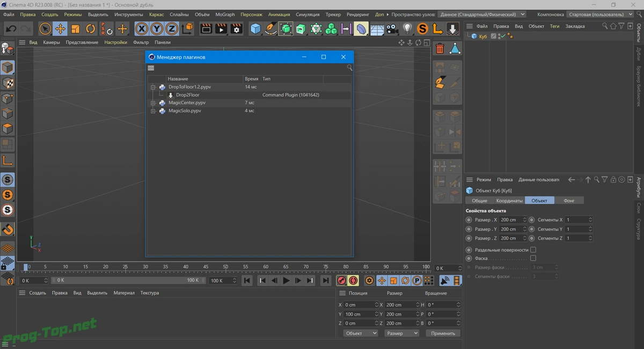Image resolution: width=644 pixels, height=349 pixels.
Task: Click the Drop2Floor arrow icon in the toolbar
Action: 452,28
